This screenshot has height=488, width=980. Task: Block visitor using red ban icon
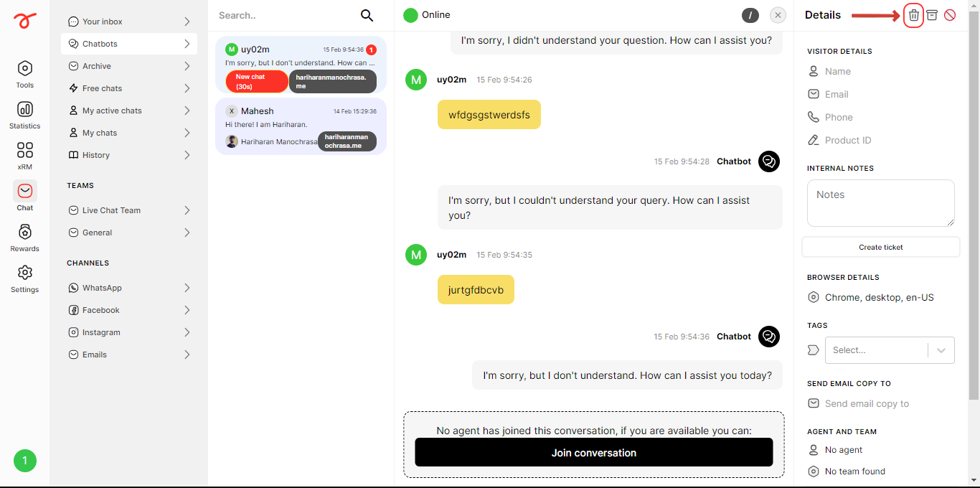[950, 15]
